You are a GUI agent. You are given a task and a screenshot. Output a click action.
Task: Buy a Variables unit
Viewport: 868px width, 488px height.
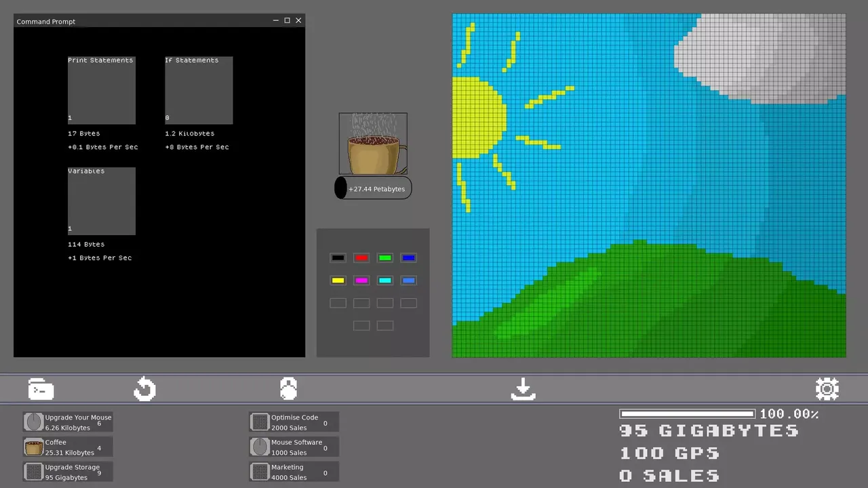[102, 201]
